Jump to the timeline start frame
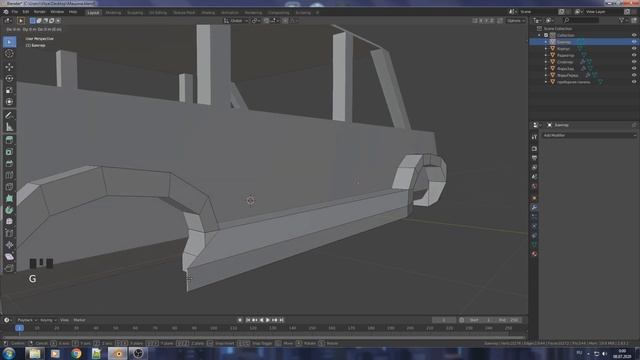Image resolution: width=640 pixels, height=360 pixels. tap(248, 320)
